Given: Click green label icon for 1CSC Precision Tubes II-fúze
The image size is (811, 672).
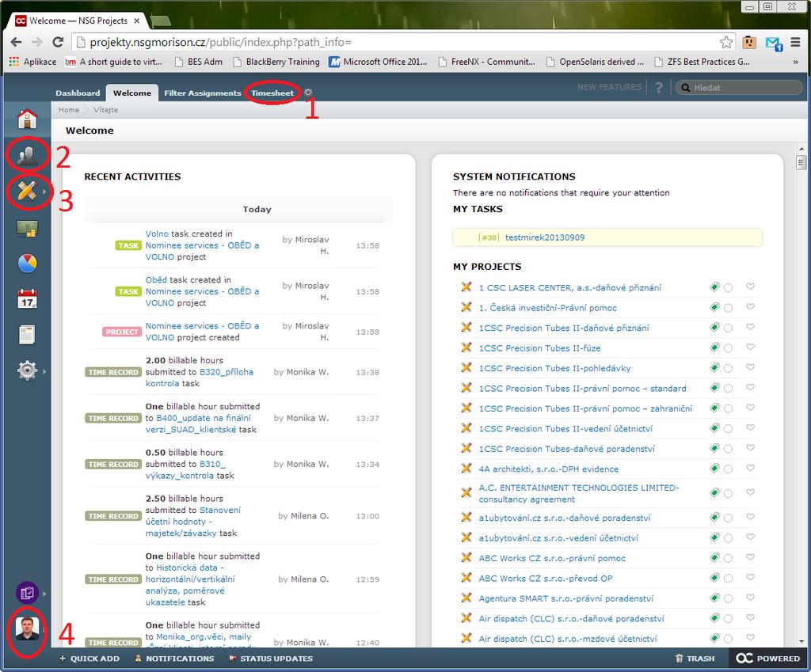Looking at the screenshot, I should (714, 347).
